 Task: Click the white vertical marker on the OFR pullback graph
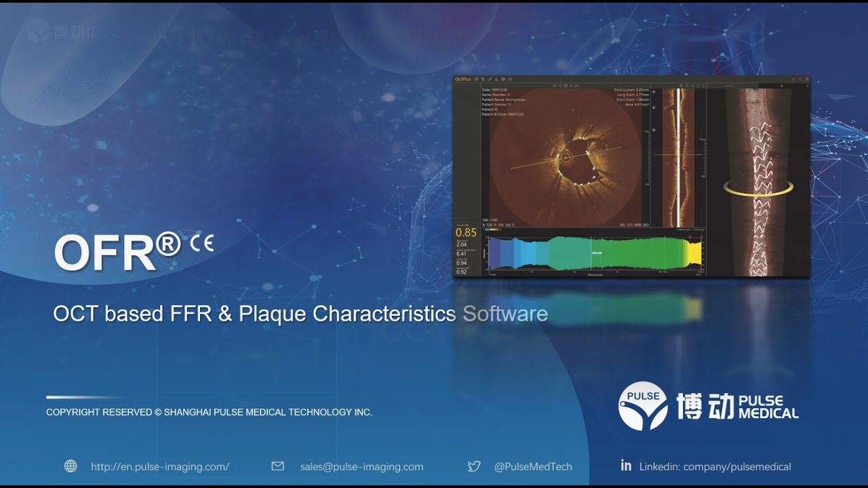tap(591, 253)
